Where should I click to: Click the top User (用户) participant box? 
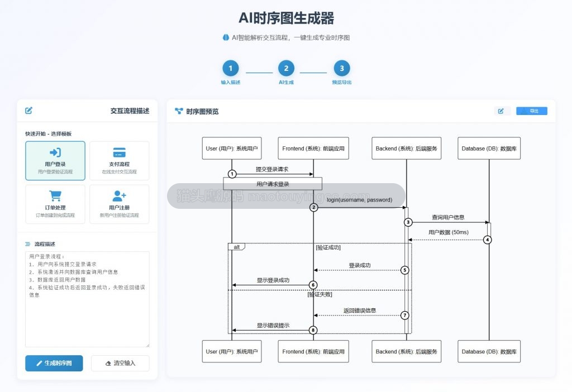point(232,149)
